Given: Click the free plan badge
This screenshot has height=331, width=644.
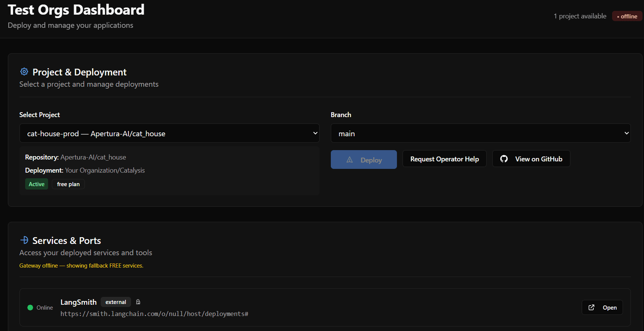Looking at the screenshot, I should (68, 184).
